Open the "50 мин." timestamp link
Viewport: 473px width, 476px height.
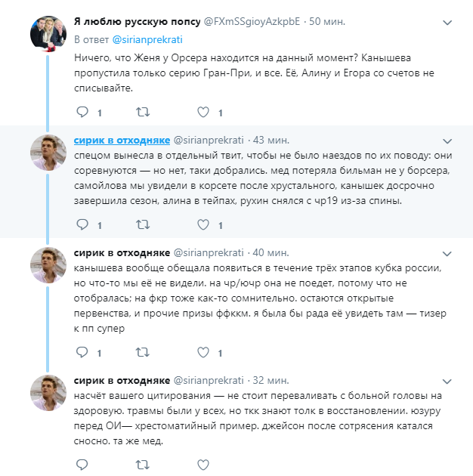(x=329, y=22)
